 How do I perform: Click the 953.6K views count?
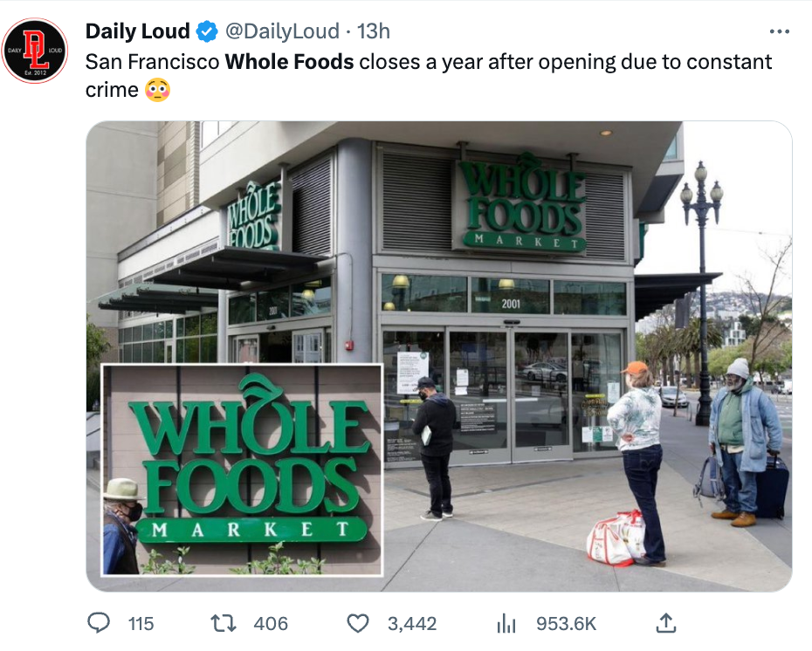click(x=567, y=624)
